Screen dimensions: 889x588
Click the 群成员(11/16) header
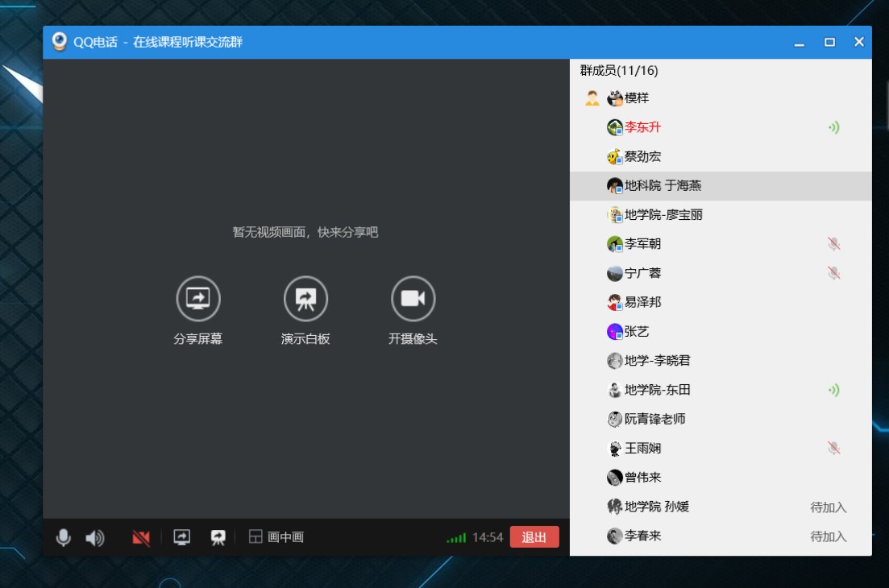click(x=619, y=71)
